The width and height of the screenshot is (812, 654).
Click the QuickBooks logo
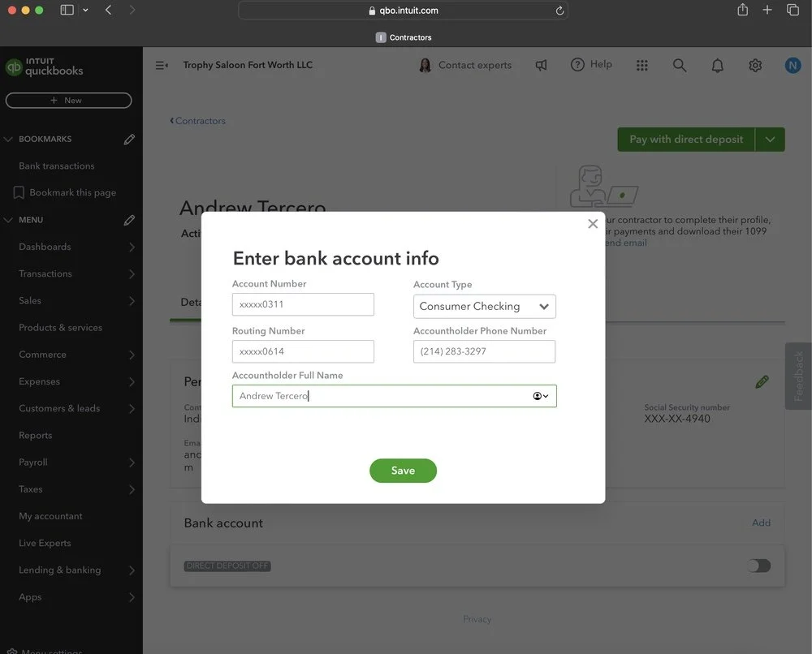click(x=44, y=67)
